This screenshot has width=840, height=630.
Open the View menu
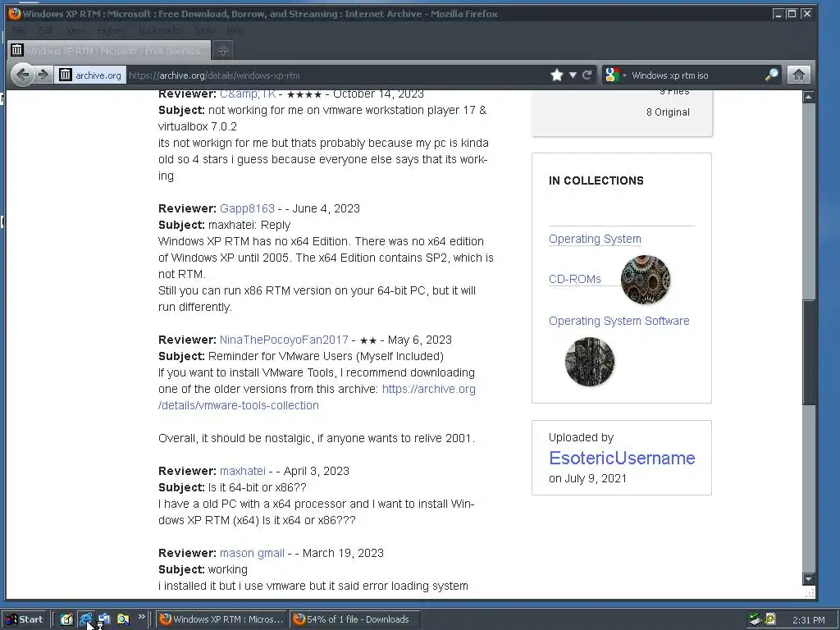(x=75, y=30)
